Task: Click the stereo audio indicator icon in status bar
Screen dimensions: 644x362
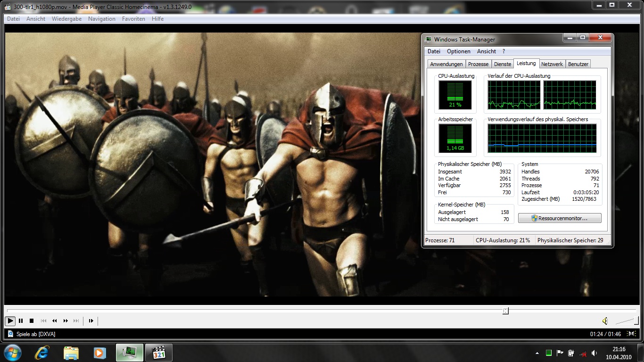Action: (631, 334)
